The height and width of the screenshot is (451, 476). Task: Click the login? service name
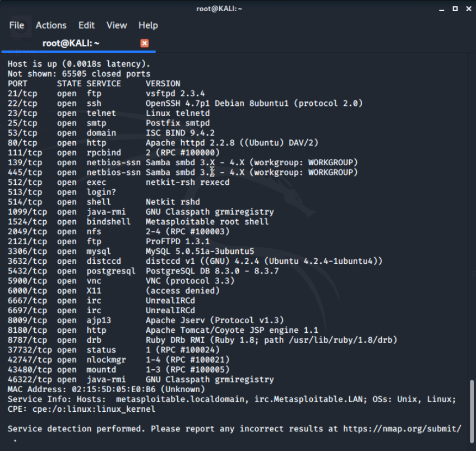[x=101, y=192]
